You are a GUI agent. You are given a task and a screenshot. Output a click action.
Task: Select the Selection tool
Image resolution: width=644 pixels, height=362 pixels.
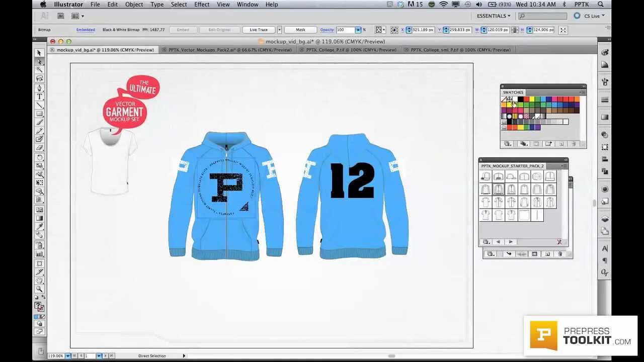[x=39, y=53]
